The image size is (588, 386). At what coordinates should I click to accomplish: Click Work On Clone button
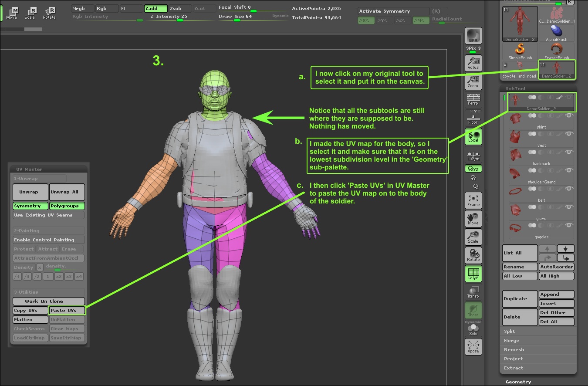[48, 301]
